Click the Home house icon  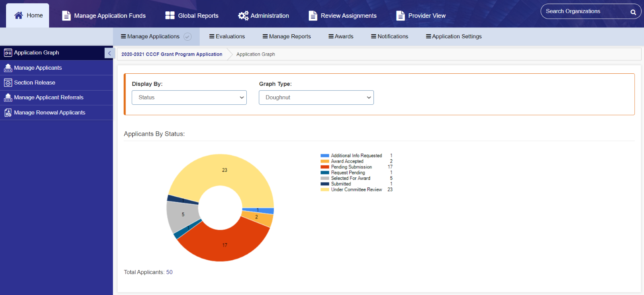[19, 15]
